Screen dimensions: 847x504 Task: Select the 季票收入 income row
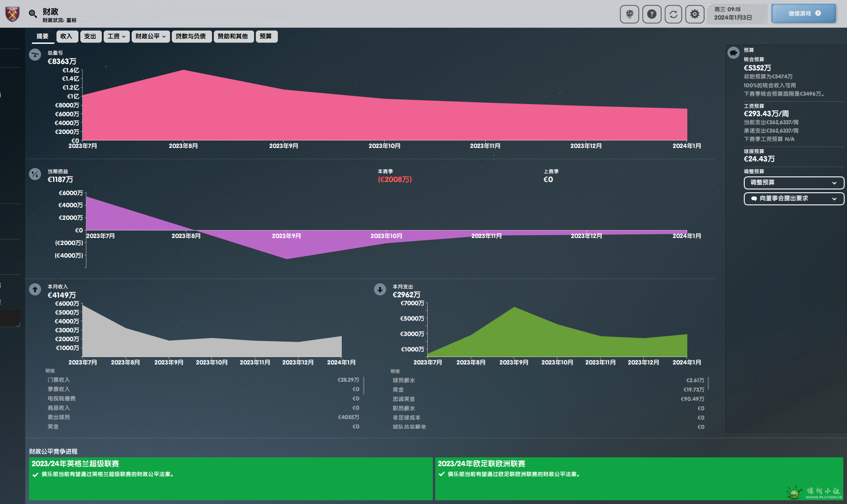click(x=203, y=389)
